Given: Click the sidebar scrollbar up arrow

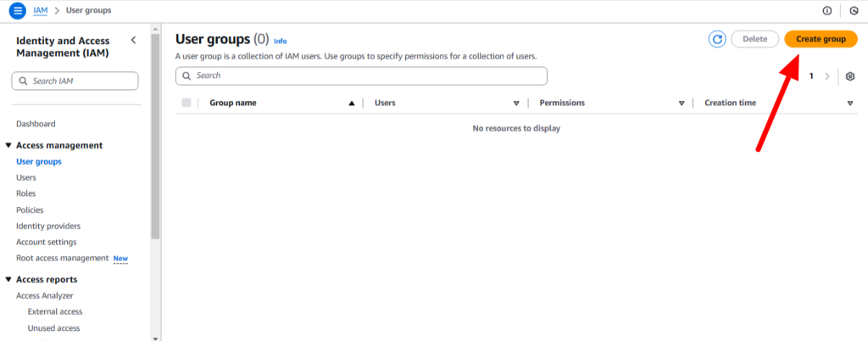Looking at the screenshot, I should click(155, 29).
